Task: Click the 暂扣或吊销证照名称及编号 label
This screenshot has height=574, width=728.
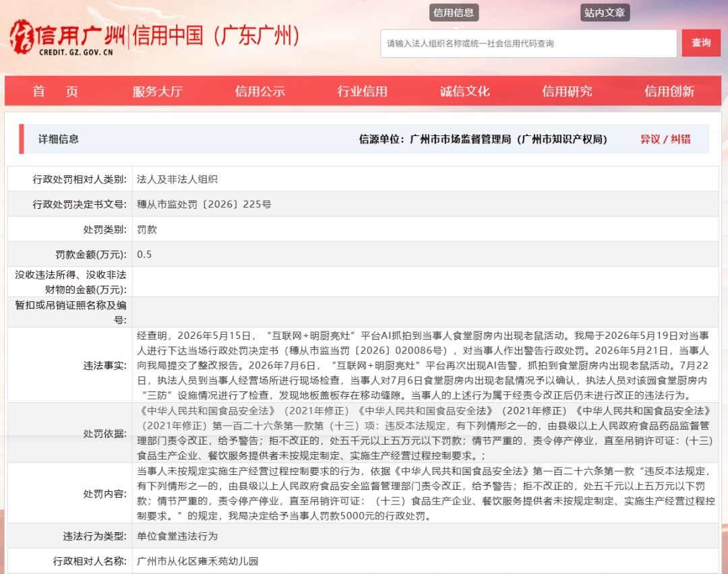Action: coord(71,313)
